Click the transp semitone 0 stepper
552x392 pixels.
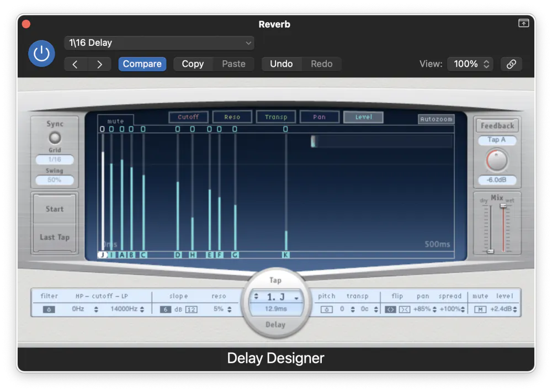[x=353, y=310]
